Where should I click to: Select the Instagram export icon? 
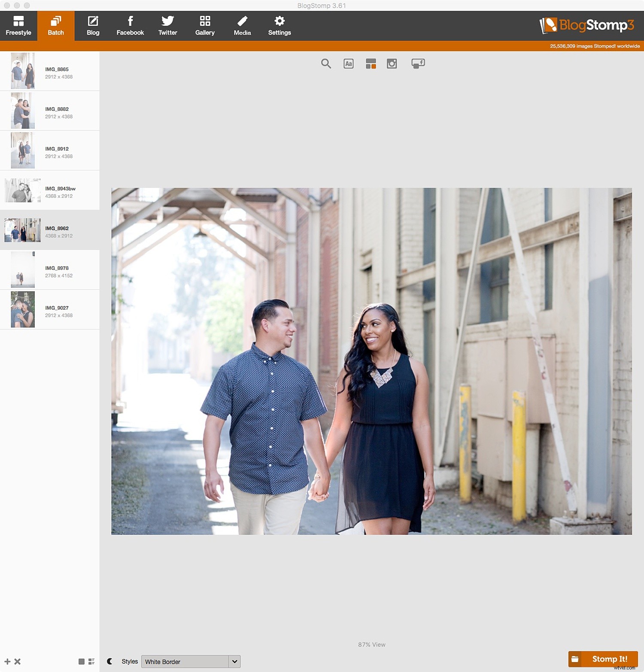(x=392, y=64)
